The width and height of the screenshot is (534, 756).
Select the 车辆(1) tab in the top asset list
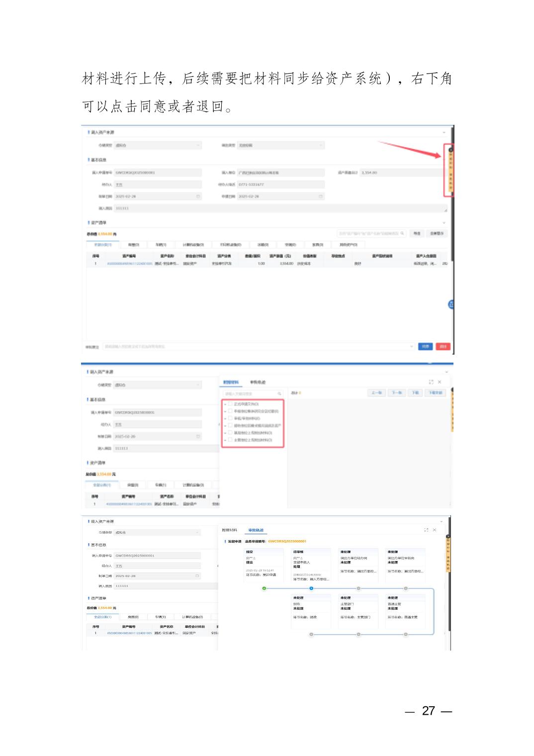(161, 245)
